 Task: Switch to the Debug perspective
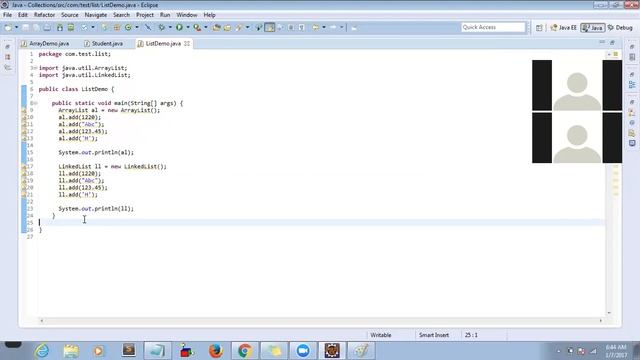point(620,28)
